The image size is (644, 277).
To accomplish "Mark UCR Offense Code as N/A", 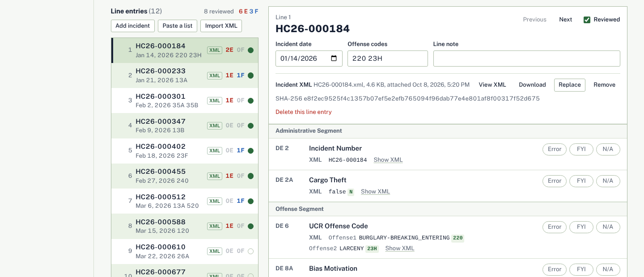I will pos(608,227).
